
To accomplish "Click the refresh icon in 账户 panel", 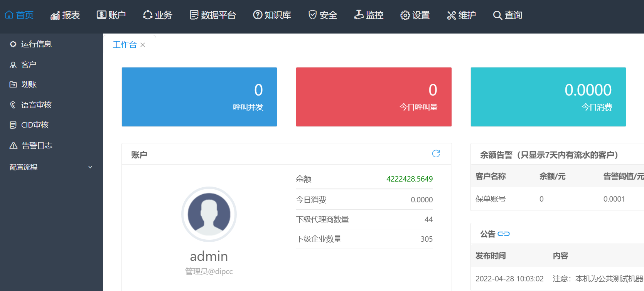I will 436,154.
